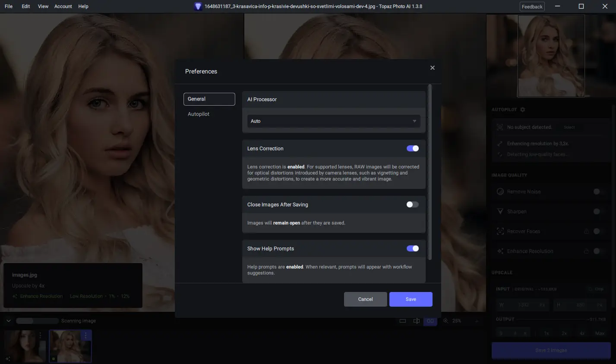This screenshot has width=616, height=364.
Task: Open the Edit menu
Action: [26, 6]
